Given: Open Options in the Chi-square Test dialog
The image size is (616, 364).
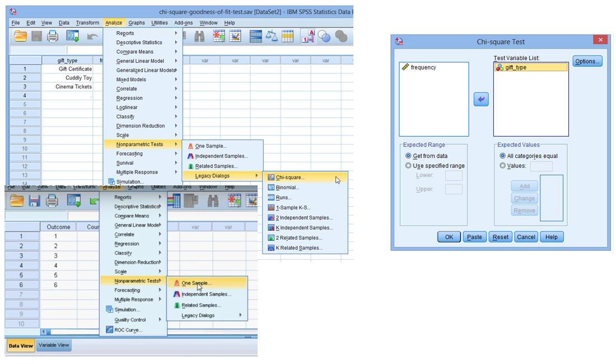Looking at the screenshot, I should (x=587, y=61).
